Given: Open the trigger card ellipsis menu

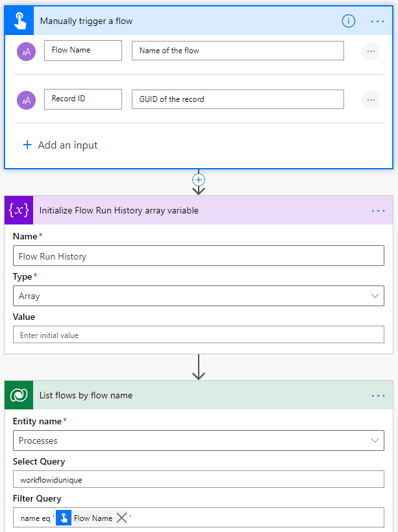Looking at the screenshot, I should click(x=378, y=21).
